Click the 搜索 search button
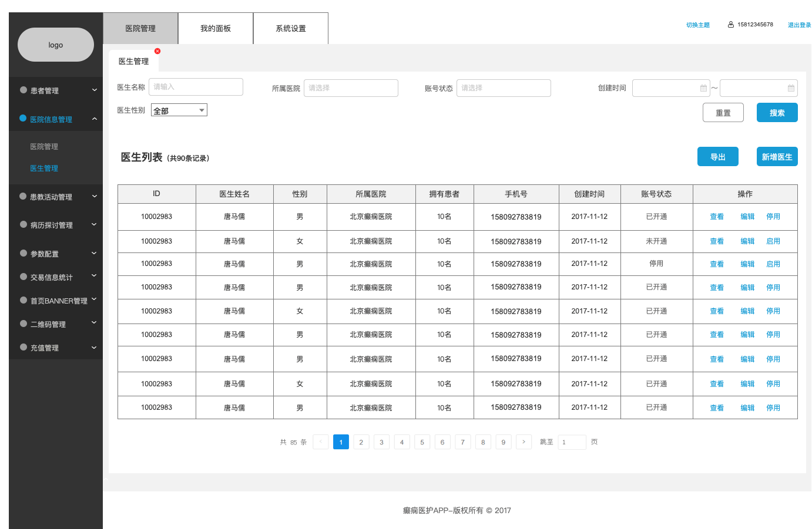 pyautogui.click(x=777, y=113)
